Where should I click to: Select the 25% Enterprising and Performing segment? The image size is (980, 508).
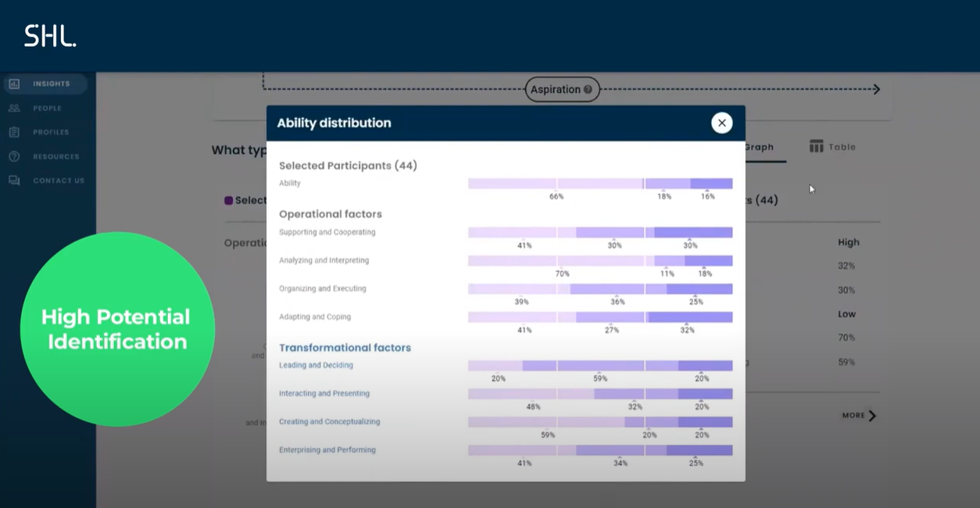pyautogui.click(x=698, y=449)
